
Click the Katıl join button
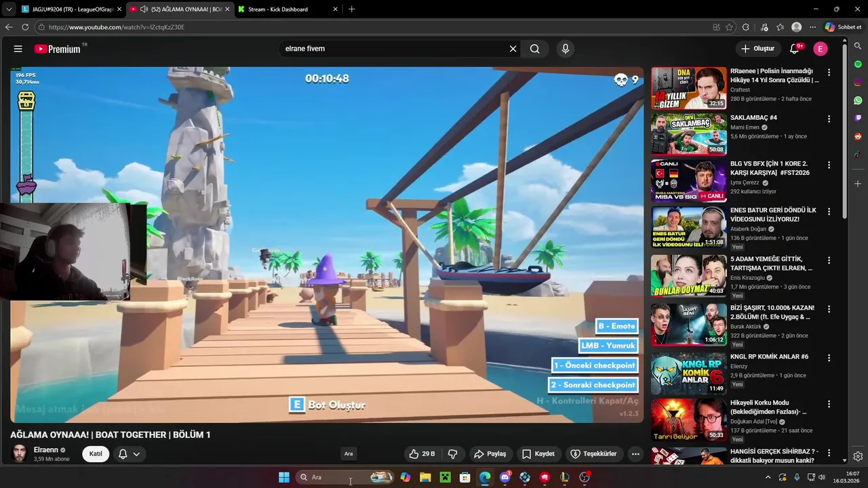(x=96, y=454)
